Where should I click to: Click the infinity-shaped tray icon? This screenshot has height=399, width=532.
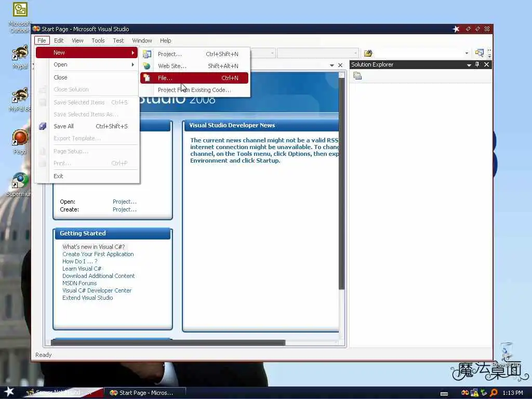click(x=465, y=393)
